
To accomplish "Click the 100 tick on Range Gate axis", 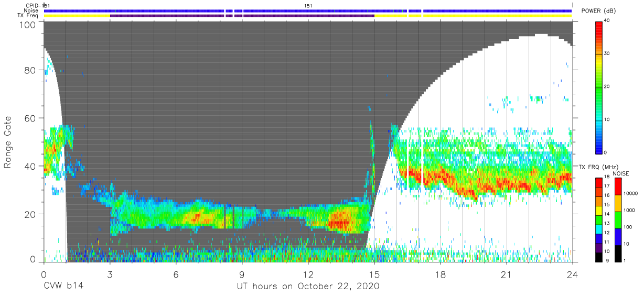I will (28, 25).
